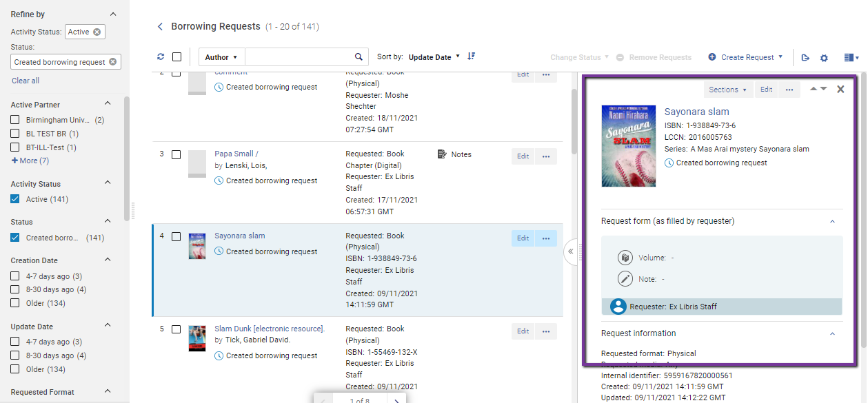Collapse the Requested Format facet
Viewport: 868px width, 403px height.
[108, 391]
